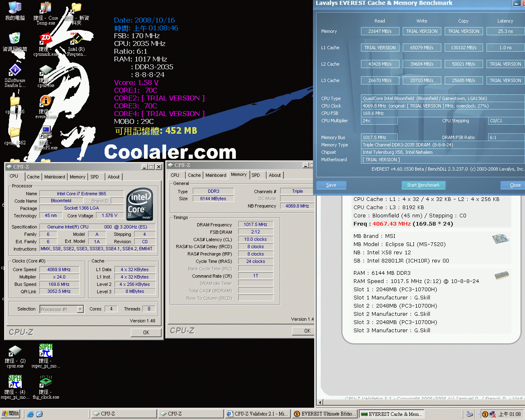This screenshot has width=525, height=420.
Task: Click the Threads value 8 in CPU-Z
Action: tap(149, 309)
